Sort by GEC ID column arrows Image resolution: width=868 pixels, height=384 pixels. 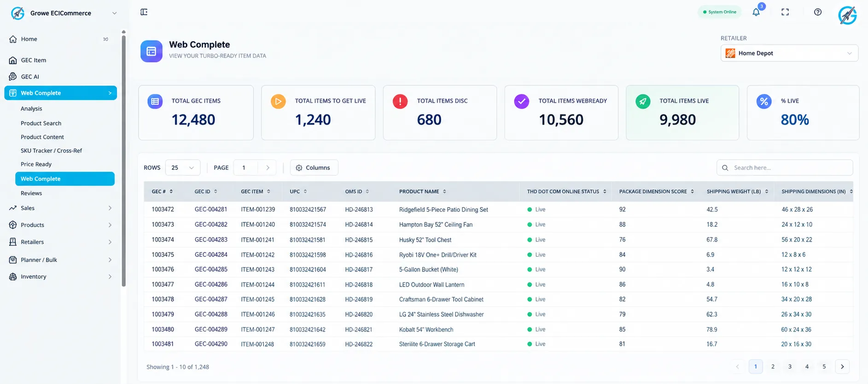(x=216, y=192)
